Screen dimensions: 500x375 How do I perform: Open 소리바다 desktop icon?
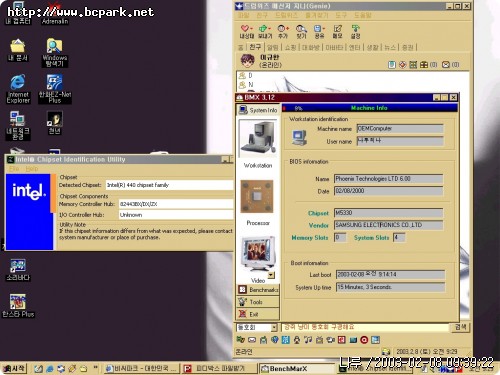click(x=18, y=270)
